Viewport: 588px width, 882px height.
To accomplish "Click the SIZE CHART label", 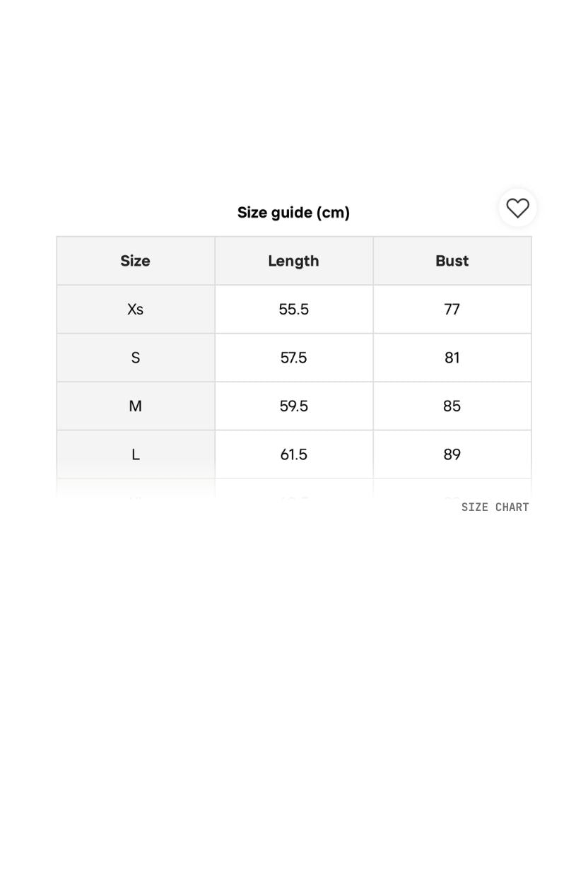I will click(495, 507).
